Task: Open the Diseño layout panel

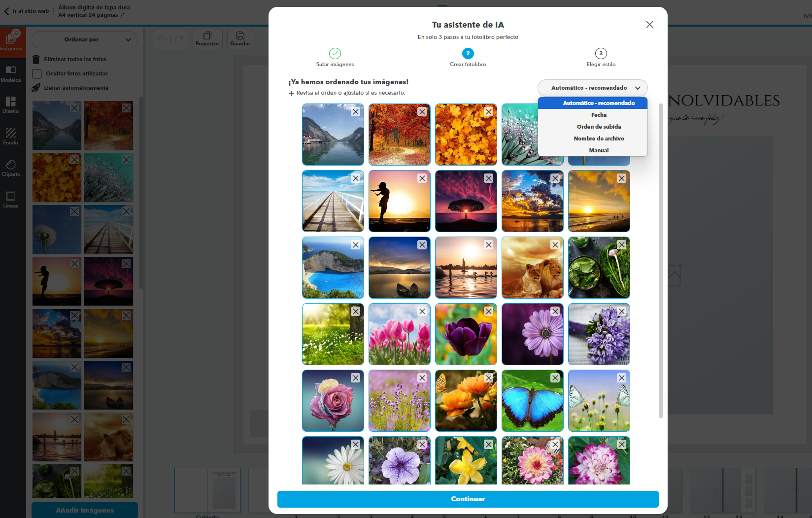Action: coord(11,104)
